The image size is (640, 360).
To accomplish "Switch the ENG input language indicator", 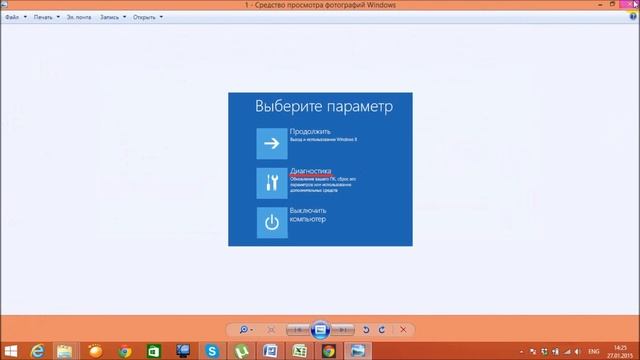I will tap(593, 351).
